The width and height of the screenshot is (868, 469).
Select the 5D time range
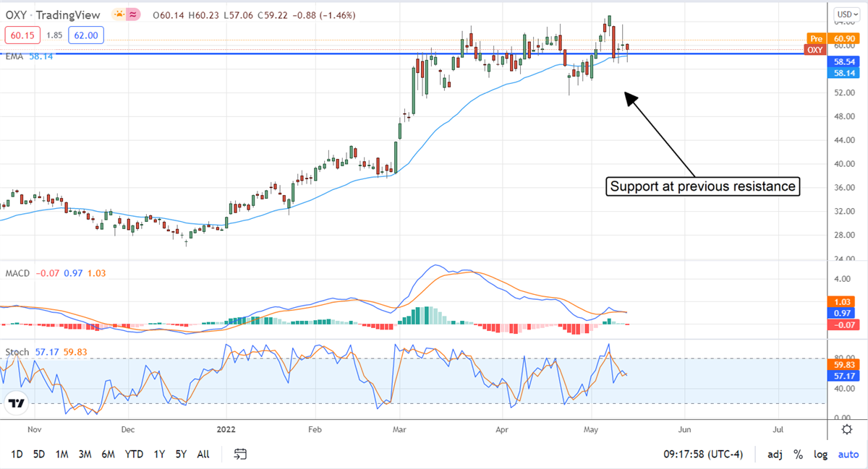tap(39, 454)
